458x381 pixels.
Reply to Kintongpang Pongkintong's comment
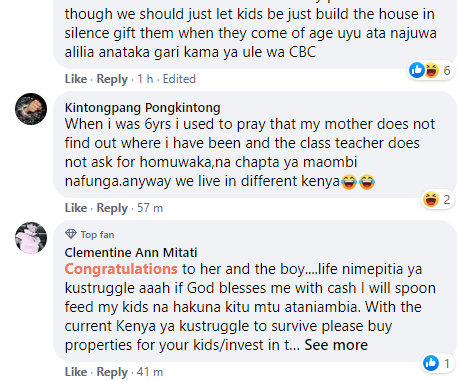click(x=112, y=208)
